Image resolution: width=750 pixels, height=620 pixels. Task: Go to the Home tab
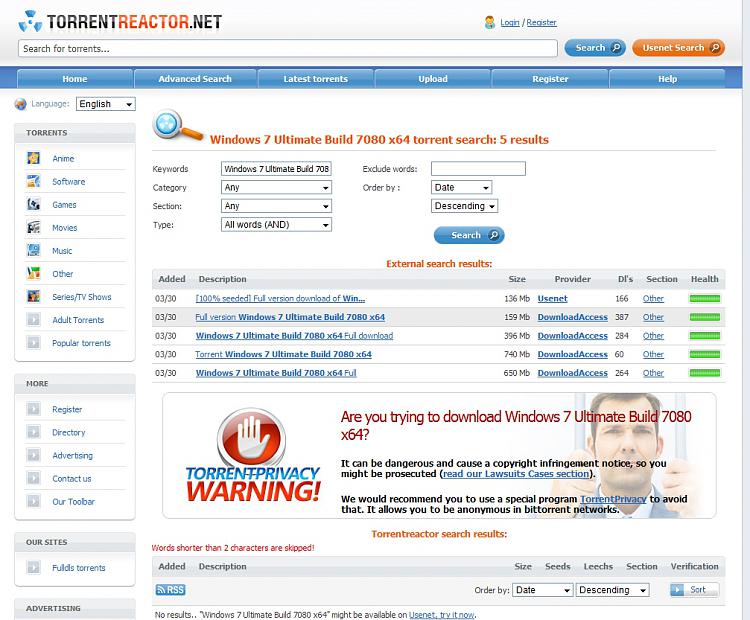point(75,79)
